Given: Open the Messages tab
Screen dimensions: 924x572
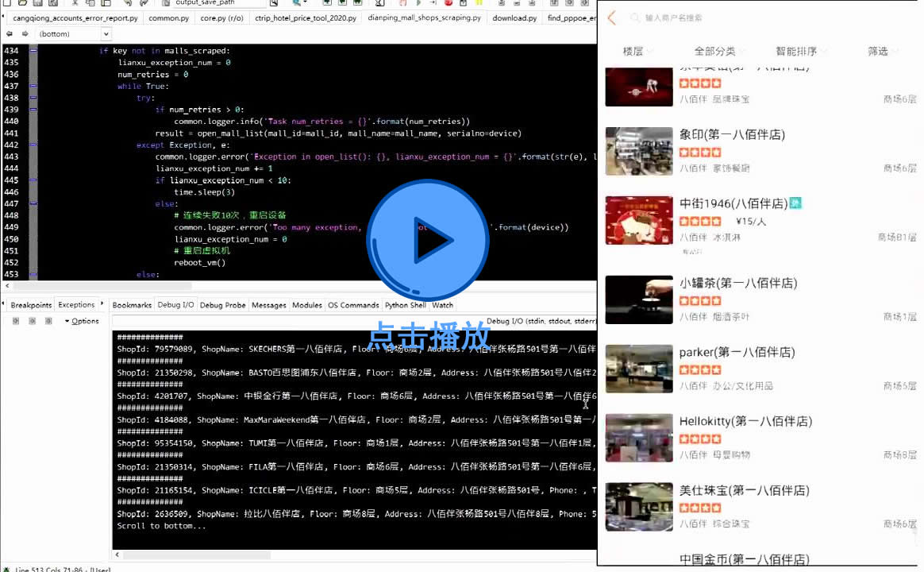Looking at the screenshot, I should tap(269, 305).
